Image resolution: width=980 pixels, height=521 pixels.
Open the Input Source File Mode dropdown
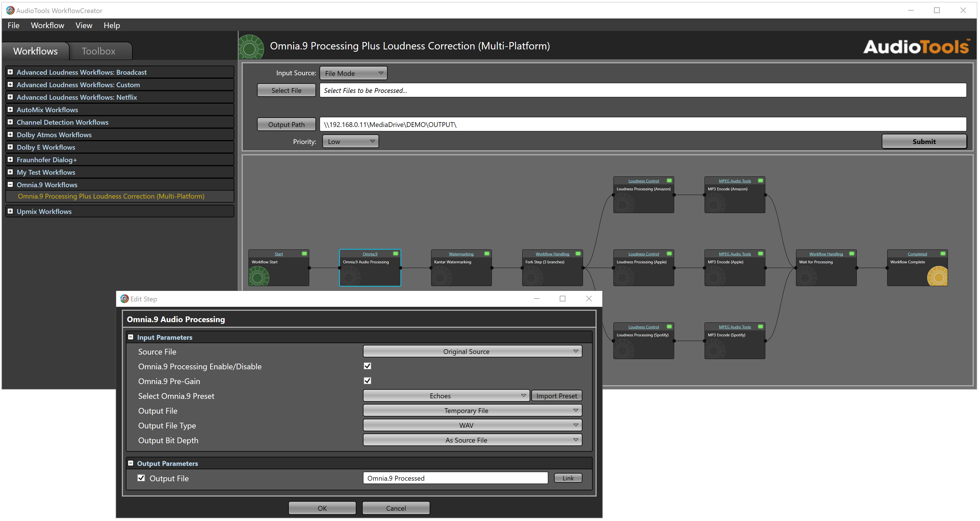pyautogui.click(x=354, y=73)
